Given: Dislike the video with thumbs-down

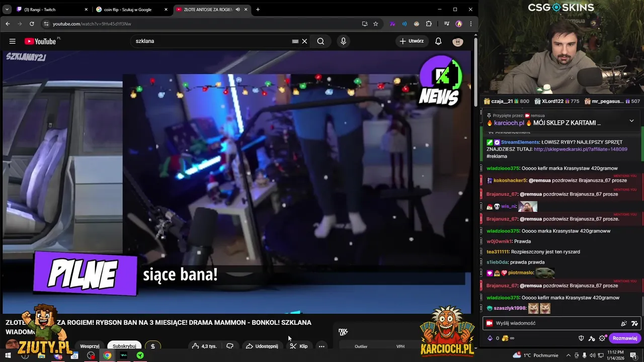Looking at the screenshot, I should [230, 346].
